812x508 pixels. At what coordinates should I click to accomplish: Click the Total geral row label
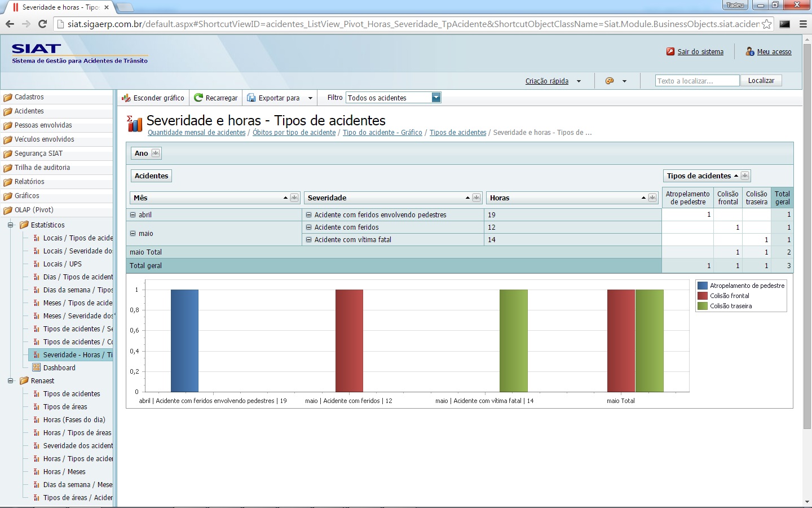click(x=145, y=265)
